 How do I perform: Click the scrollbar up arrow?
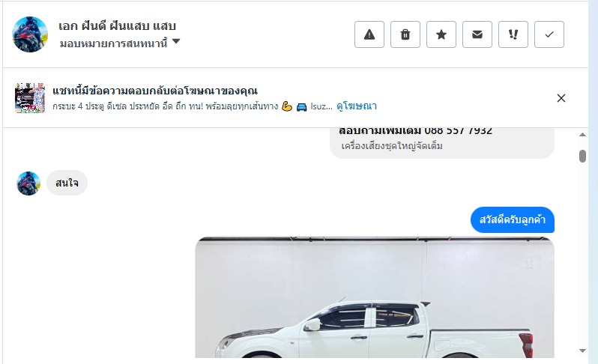tap(582, 135)
